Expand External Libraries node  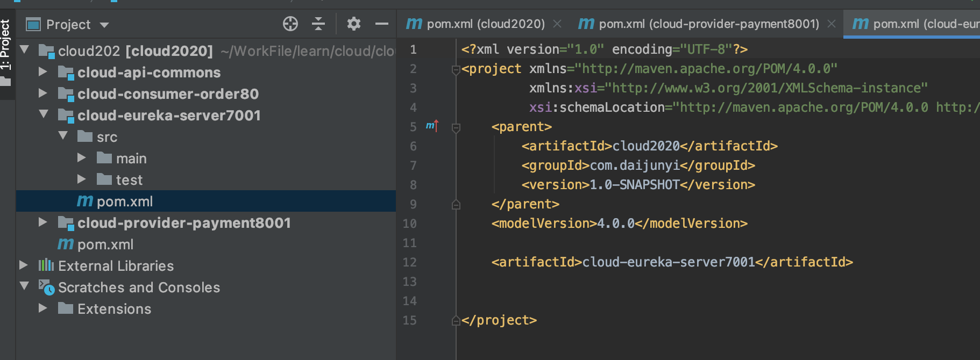[x=24, y=265]
